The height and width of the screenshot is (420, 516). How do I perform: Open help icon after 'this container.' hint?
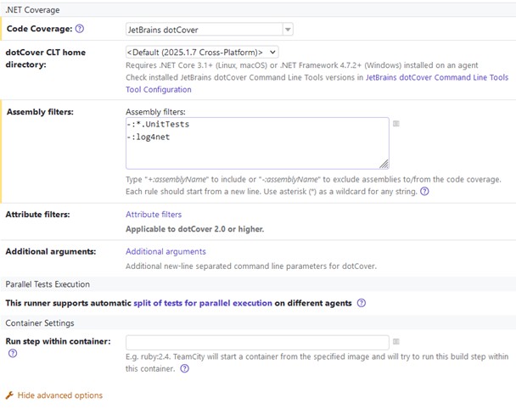(185, 368)
